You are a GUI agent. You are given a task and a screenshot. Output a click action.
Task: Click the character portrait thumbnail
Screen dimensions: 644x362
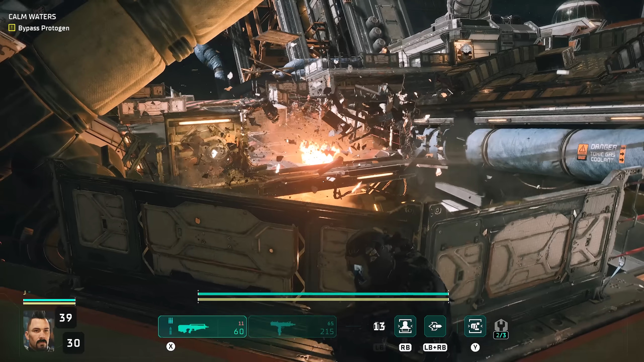click(39, 331)
